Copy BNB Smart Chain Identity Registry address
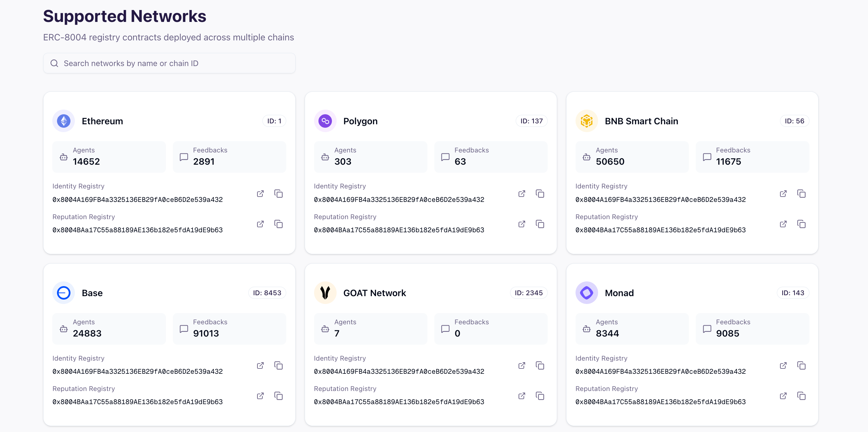Viewport: 868px width, 432px height. pos(801,193)
